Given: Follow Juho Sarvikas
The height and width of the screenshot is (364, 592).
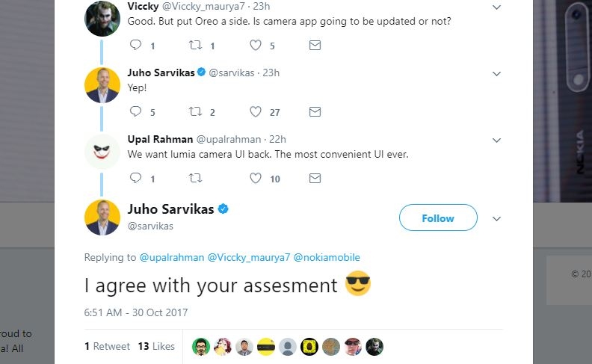Looking at the screenshot, I should tap(438, 218).
